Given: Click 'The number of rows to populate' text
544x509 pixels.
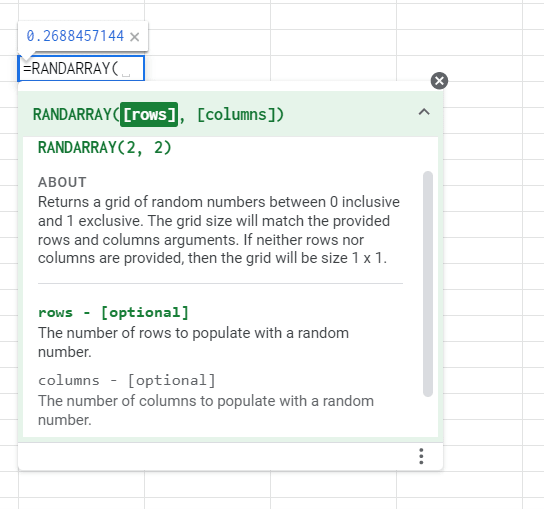Looking at the screenshot, I should pyautogui.click(x=193, y=342).
